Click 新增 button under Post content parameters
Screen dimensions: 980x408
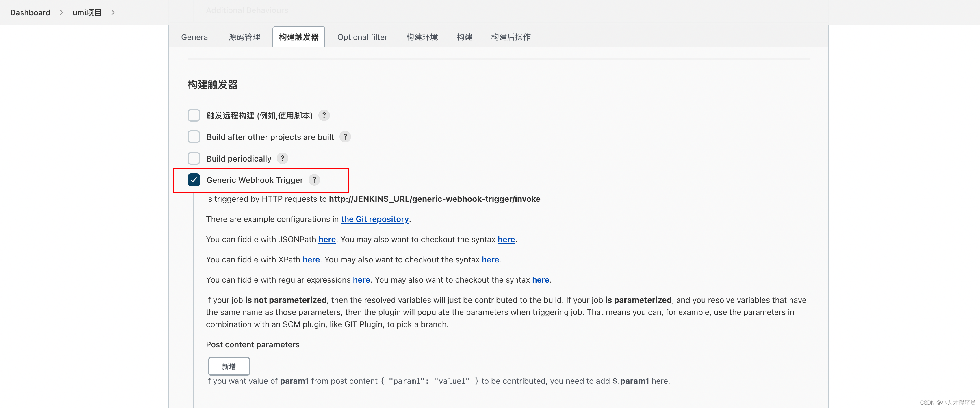coord(229,366)
